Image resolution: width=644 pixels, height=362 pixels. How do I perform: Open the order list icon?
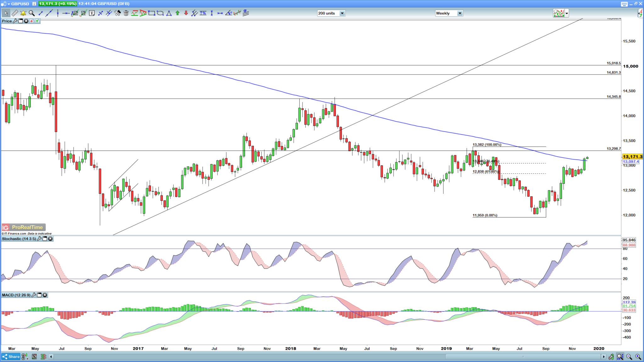click(34, 357)
